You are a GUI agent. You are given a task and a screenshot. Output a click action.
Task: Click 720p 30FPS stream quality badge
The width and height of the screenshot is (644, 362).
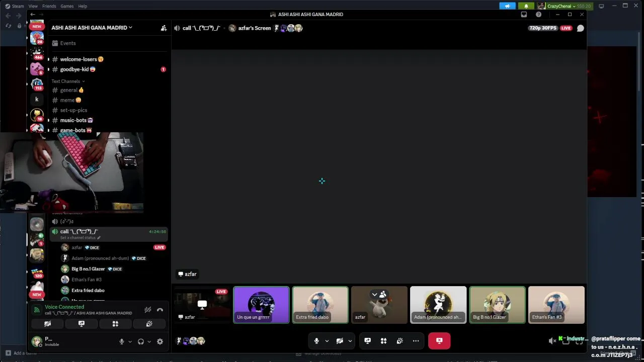click(x=543, y=28)
